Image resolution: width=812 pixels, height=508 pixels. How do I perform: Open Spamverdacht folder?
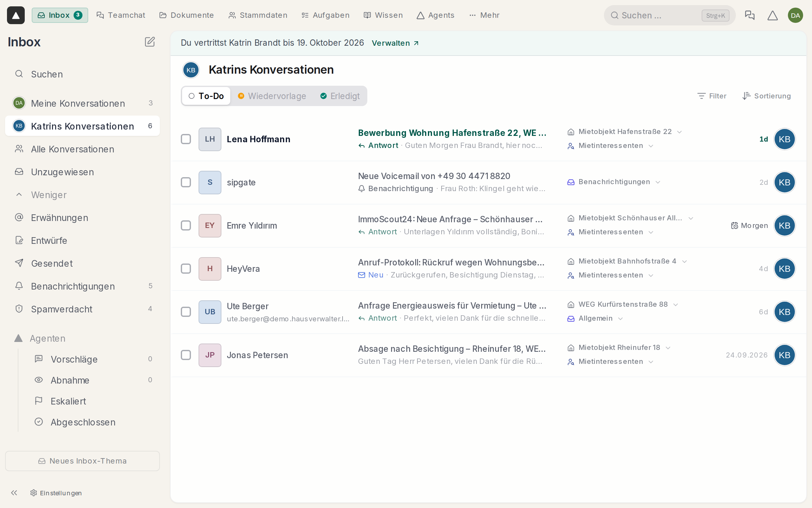82,309
